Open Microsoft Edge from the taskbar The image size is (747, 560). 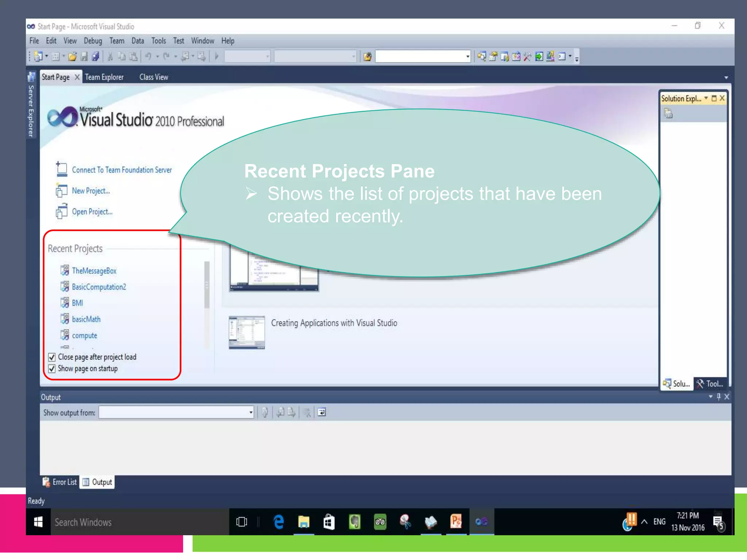click(x=279, y=522)
